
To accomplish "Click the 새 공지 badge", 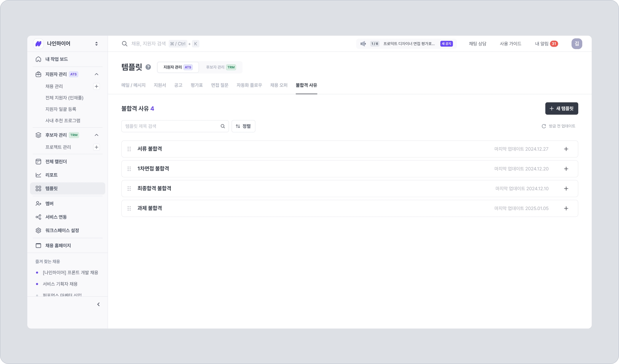I will click(x=446, y=44).
